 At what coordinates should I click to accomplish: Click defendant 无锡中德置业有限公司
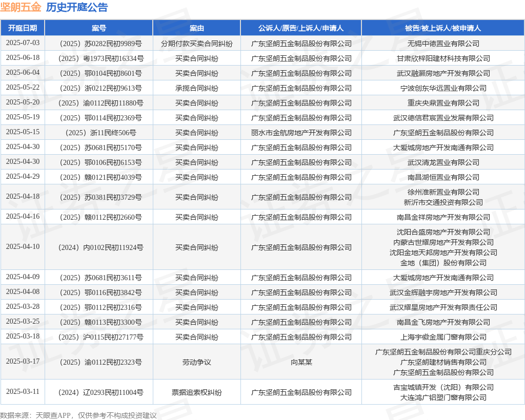click(x=443, y=44)
